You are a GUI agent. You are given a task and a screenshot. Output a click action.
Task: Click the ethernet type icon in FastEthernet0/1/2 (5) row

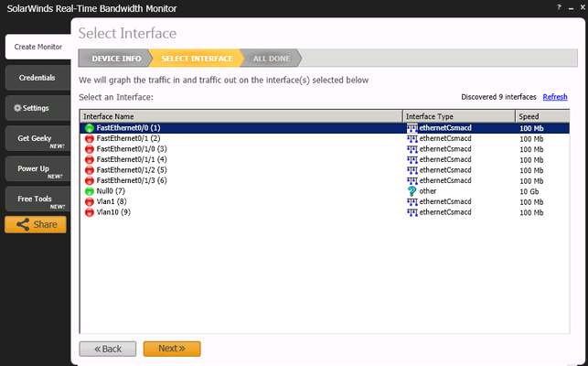click(412, 170)
